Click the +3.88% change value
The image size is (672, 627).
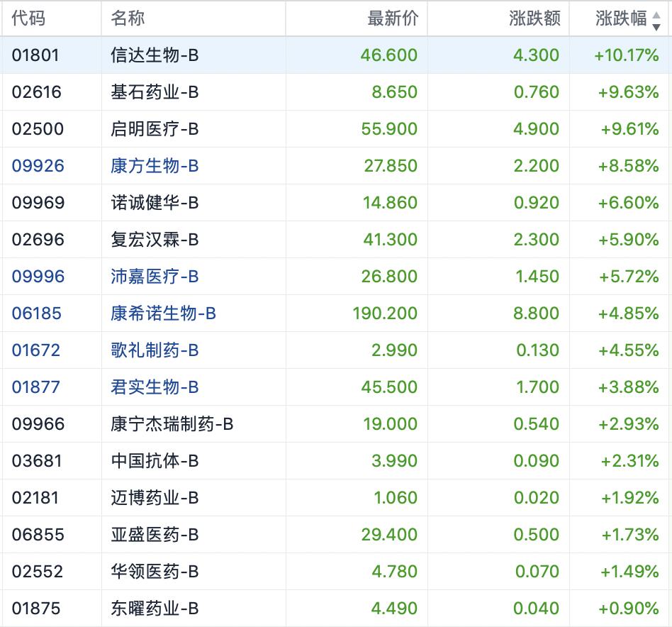629,387
